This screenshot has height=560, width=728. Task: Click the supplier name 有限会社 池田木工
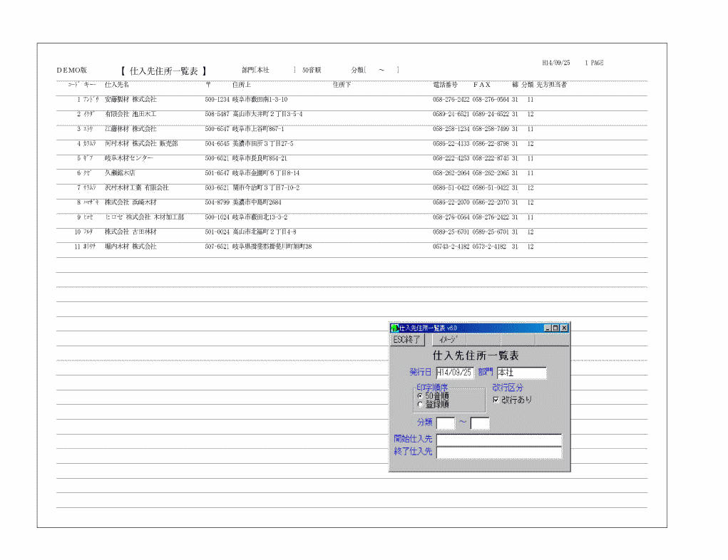tap(131, 114)
